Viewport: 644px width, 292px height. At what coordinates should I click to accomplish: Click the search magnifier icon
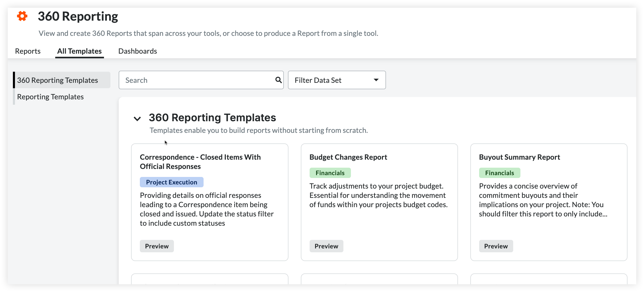(x=278, y=80)
